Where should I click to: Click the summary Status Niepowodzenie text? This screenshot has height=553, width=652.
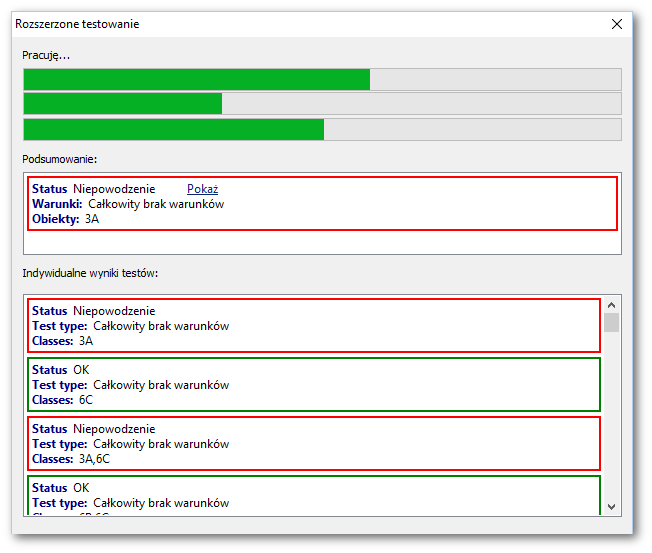(x=93, y=189)
